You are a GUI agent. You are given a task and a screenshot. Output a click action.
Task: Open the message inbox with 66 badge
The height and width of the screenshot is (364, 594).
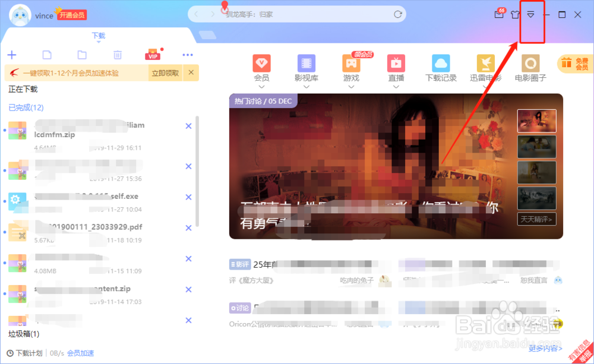pos(500,14)
